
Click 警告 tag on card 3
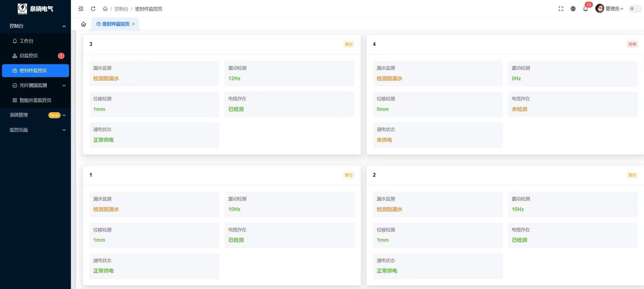click(x=349, y=44)
